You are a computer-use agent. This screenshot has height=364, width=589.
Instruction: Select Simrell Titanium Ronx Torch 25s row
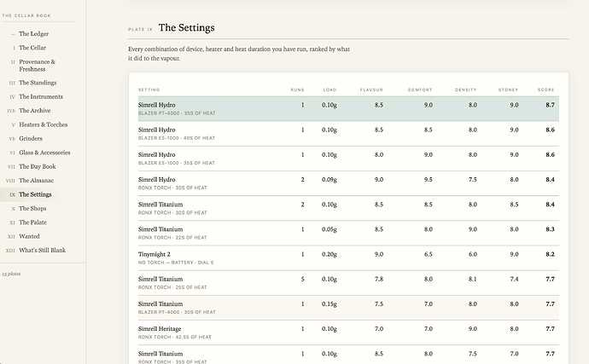(x=348, y=282)
